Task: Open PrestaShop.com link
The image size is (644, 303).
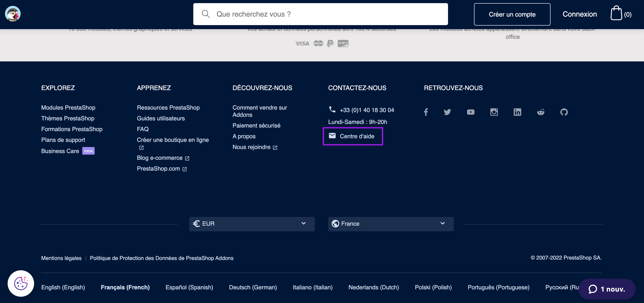Action: (x=159, y=169)
